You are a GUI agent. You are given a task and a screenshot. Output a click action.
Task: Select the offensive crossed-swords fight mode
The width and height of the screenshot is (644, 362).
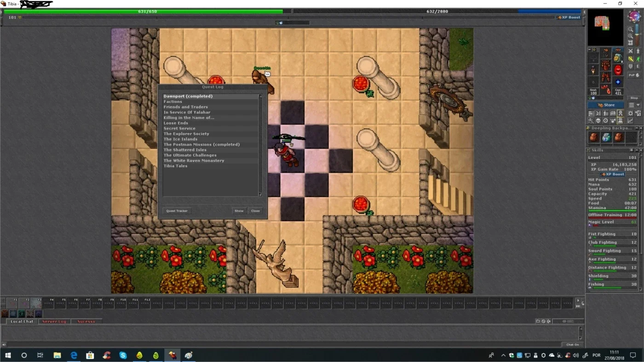630,51
